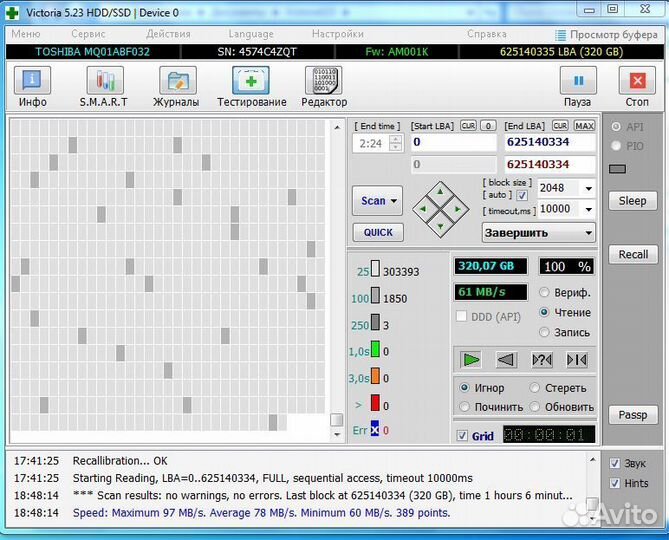Image resolution: width=669 pixels, height=540 pixels.
Task: Click the random seek butterfly test button
Action: [542, 360]
